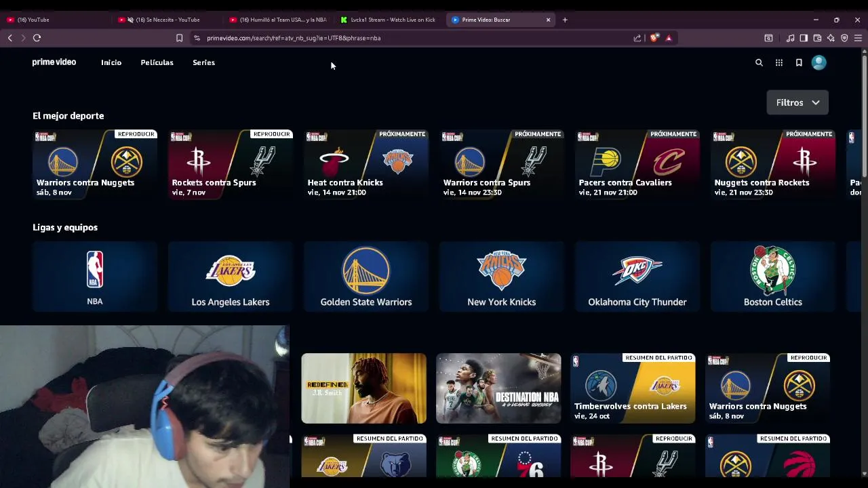868x488 pixels.
Task: Go to Inicio in Prime Video navigation
Action: point(111,62)
